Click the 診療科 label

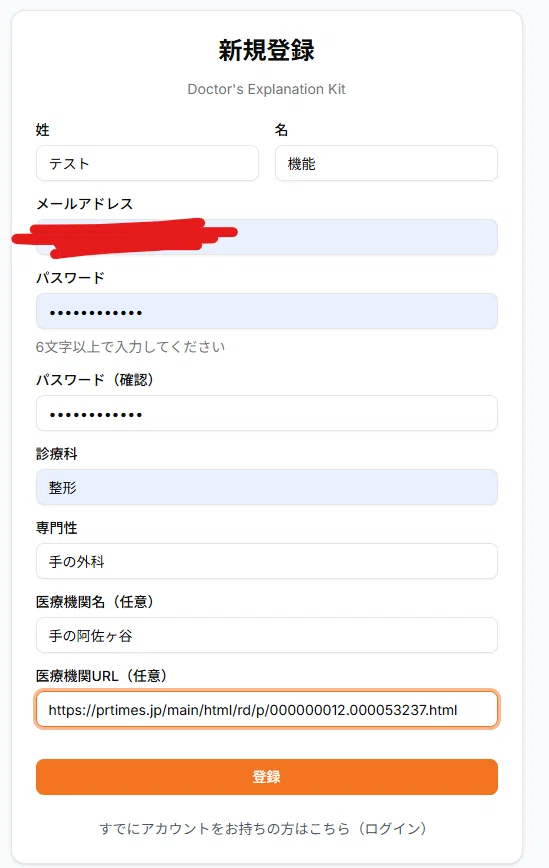click(x=56, y=454)
